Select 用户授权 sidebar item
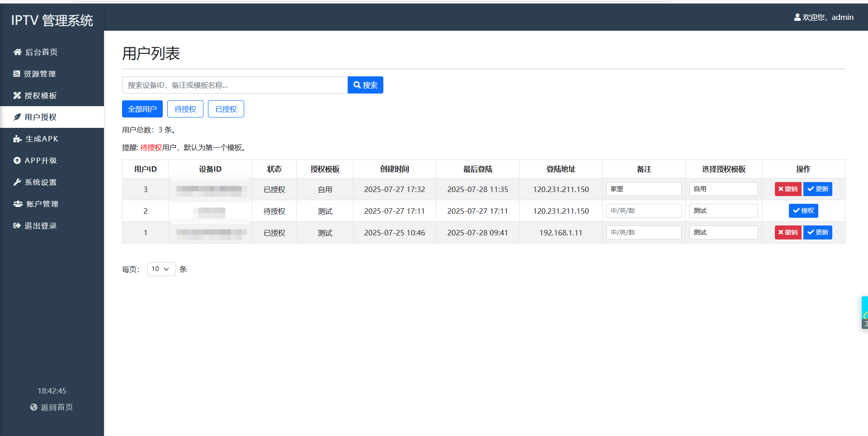Image resolution: width=868 pixels, height=436 pixels. coord(52,117)
